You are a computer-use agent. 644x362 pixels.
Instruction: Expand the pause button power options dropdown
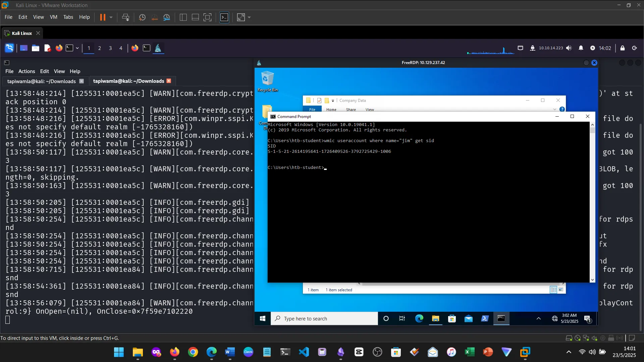tap(111, 17)
